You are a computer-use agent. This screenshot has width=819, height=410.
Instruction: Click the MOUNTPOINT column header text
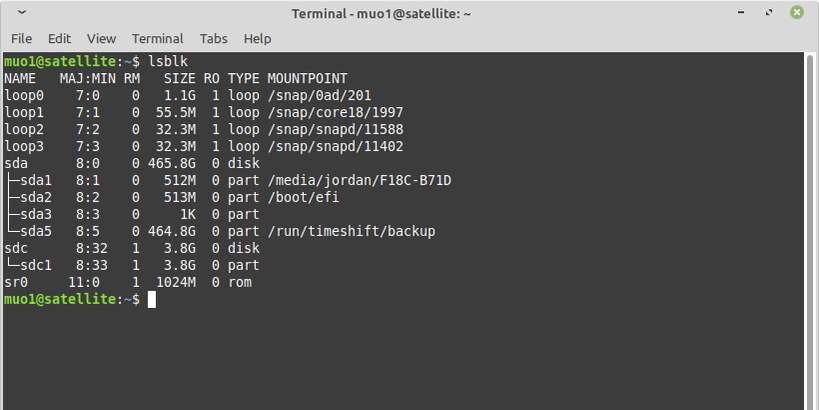point(307,78)
